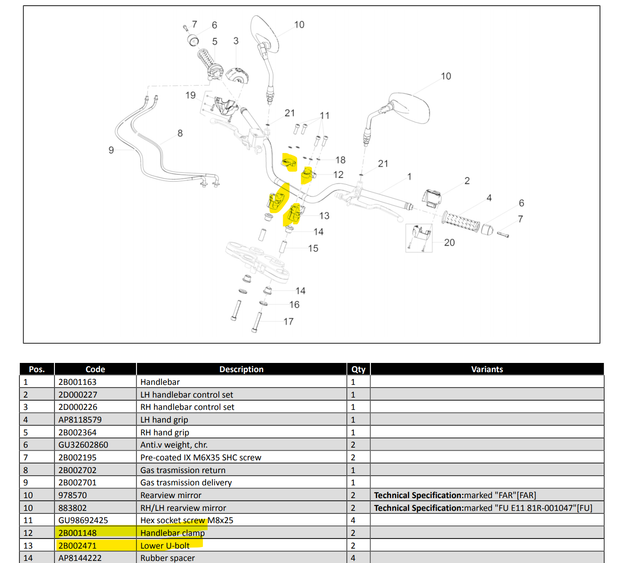Click diagram callout number 20

(x=449, y=243)
